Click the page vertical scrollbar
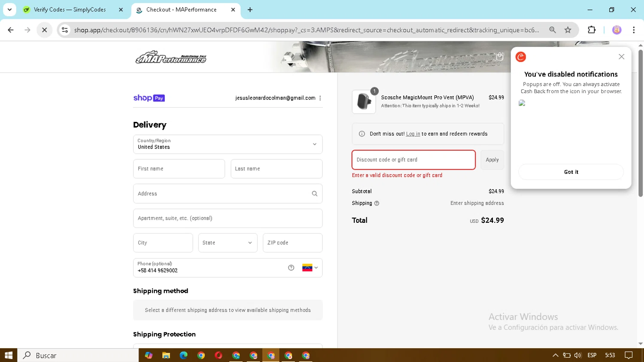Image resolution: width=644 pixels, height=362 pixels. coord(641,123)
